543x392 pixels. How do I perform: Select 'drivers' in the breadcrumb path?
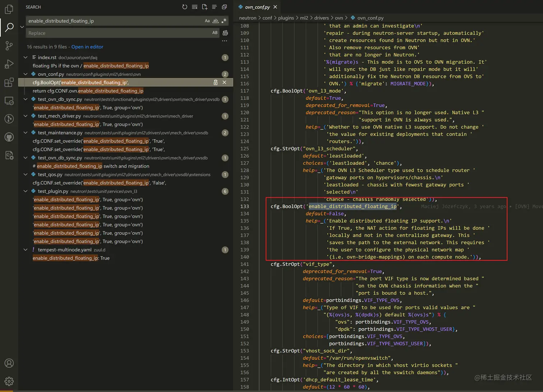(321, 18)
